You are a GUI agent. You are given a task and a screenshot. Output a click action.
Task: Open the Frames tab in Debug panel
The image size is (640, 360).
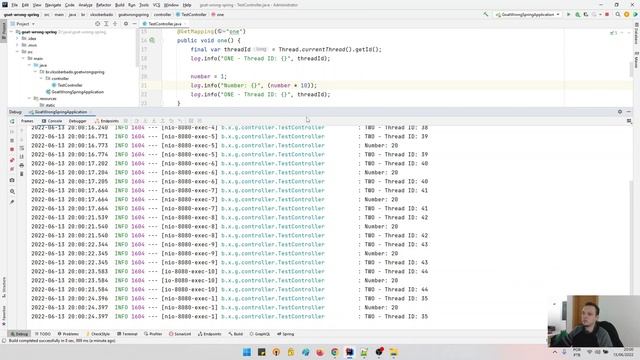click(27, 121)
